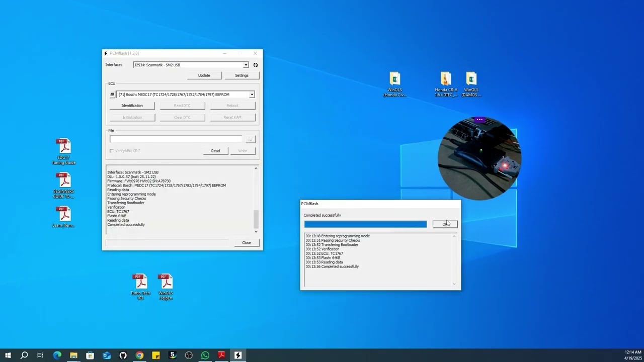Click the Clear DTC button
Screen dimensions: 644x362
tap(182, 117)
